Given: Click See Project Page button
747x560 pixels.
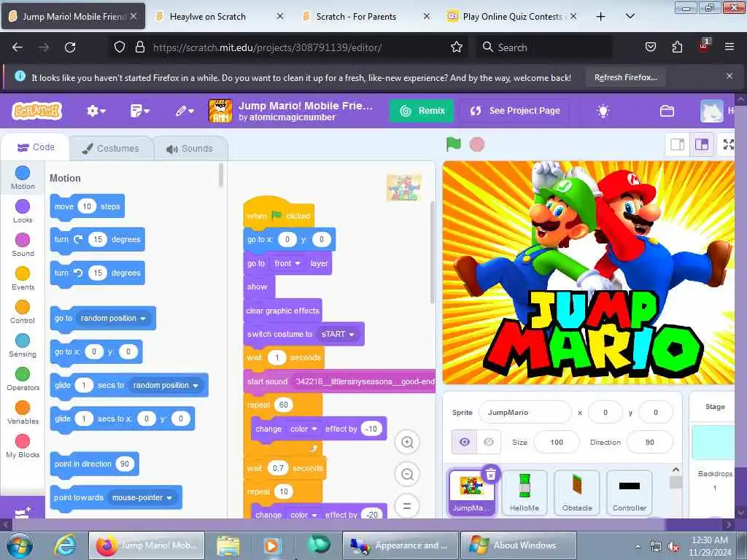Looking at the screenshot, I should coord(515,111).
